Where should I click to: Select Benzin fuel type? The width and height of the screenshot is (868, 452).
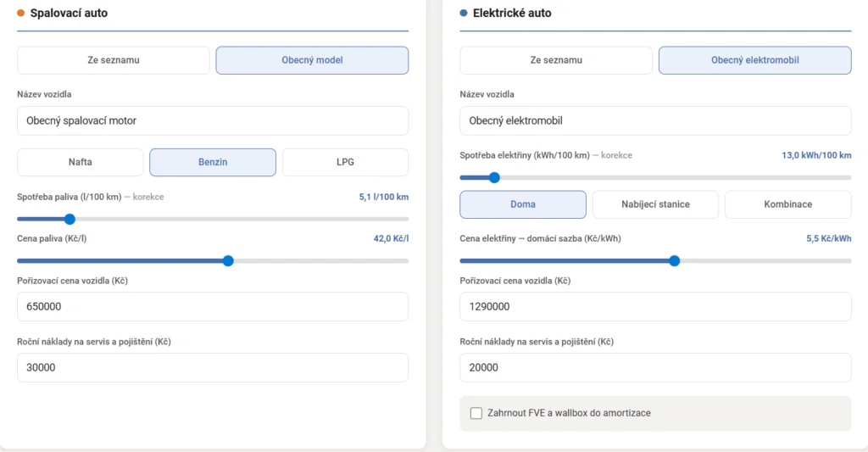[213, 162]
